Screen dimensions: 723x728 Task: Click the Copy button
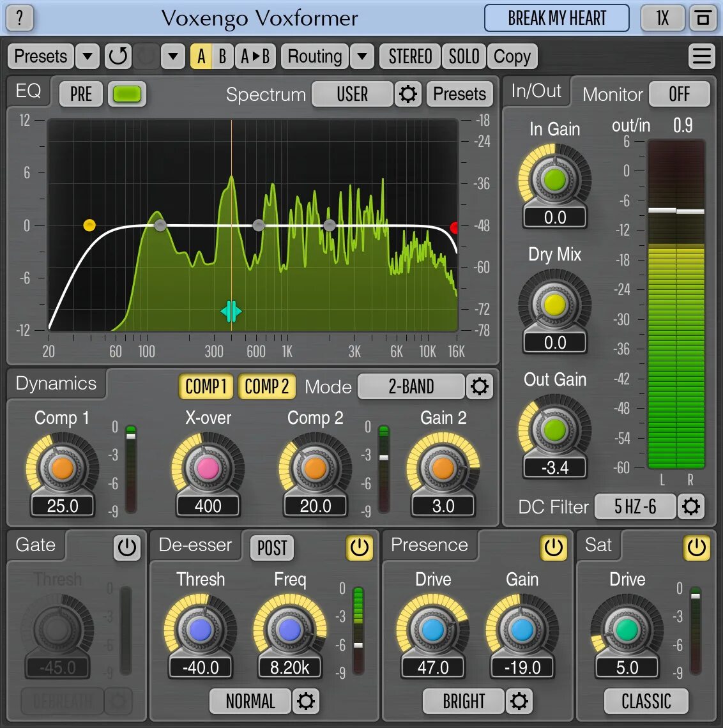(512, 56)
